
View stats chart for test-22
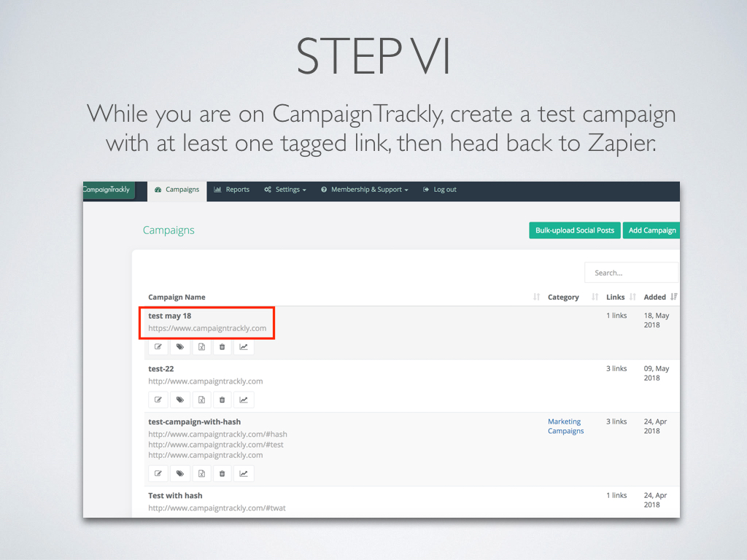click(x=244, y=400)
